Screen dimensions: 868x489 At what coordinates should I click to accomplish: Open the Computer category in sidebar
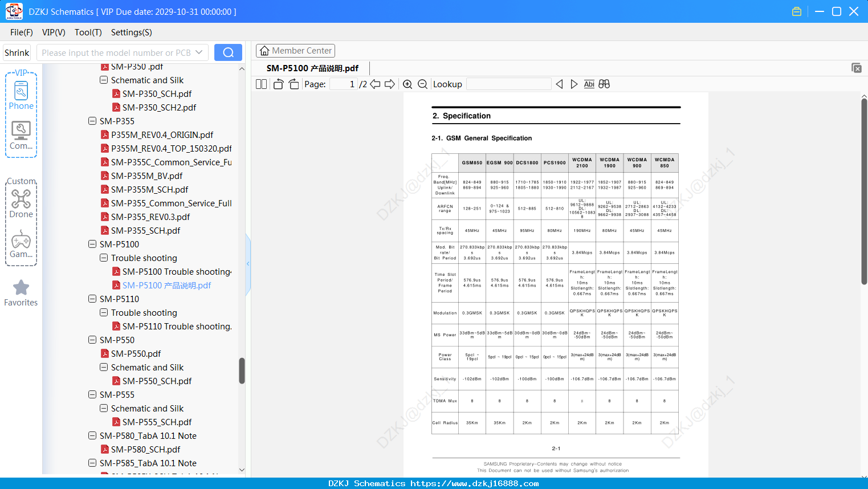21,135
